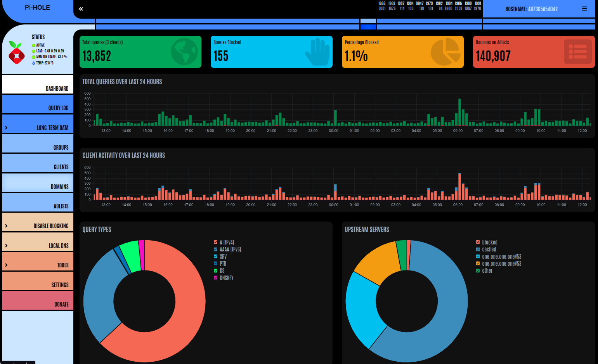
Task: Expand Long-Term Data chevron
Action: pos(6,128)
